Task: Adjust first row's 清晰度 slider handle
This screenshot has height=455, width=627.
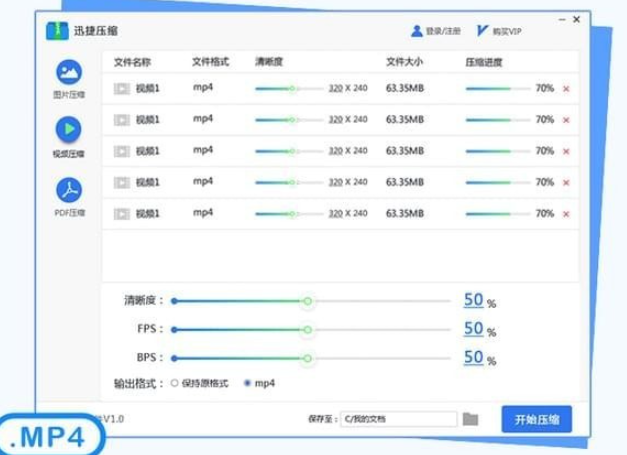Action: coord(292,88)
